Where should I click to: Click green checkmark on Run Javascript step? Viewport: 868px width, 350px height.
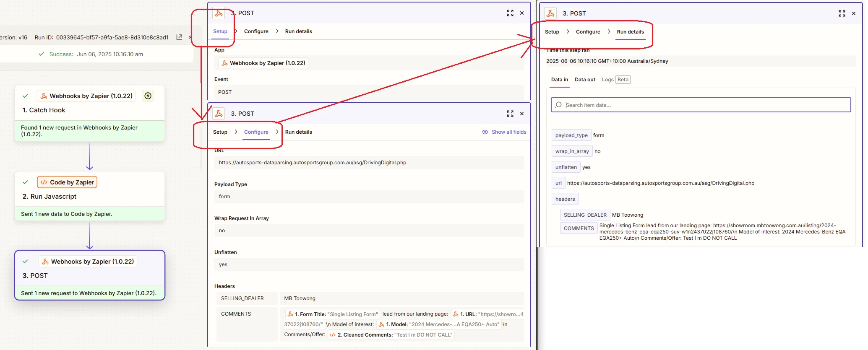[x=25, y=182]
